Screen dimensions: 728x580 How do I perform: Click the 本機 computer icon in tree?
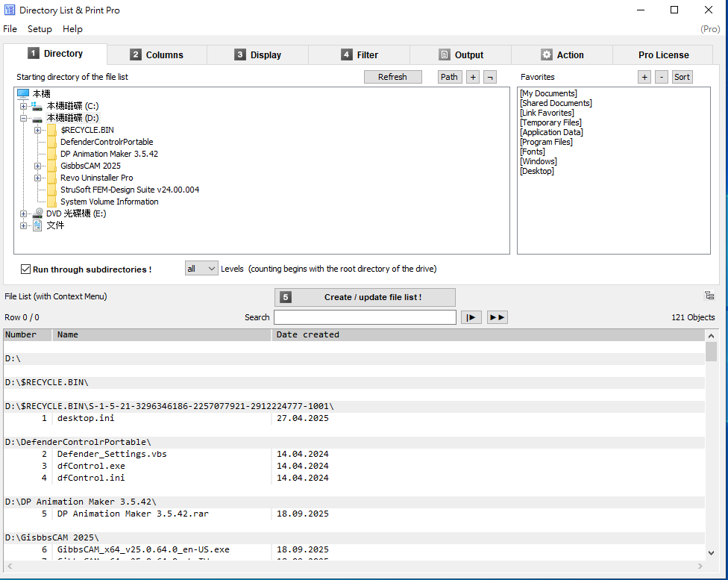(x=23, y=94)
